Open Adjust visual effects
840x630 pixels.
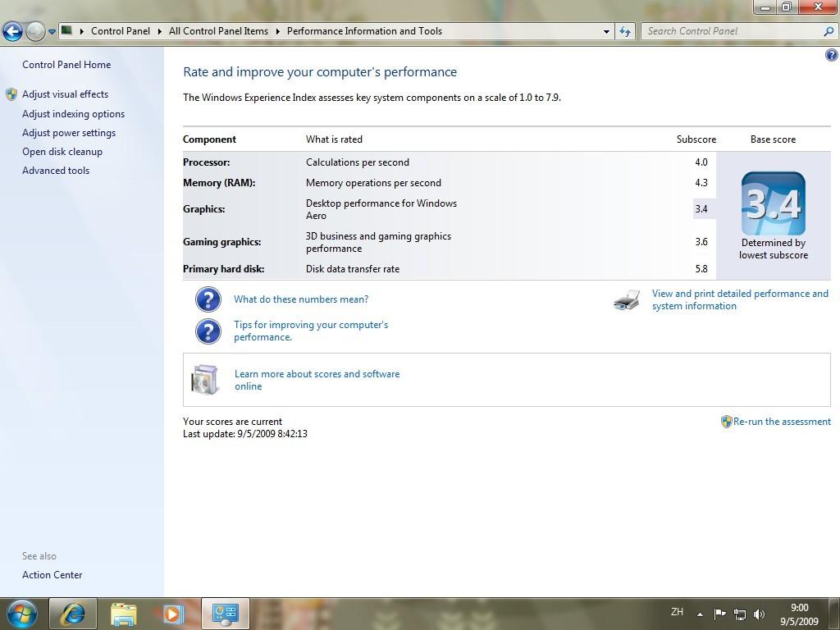tap(66, 94)
